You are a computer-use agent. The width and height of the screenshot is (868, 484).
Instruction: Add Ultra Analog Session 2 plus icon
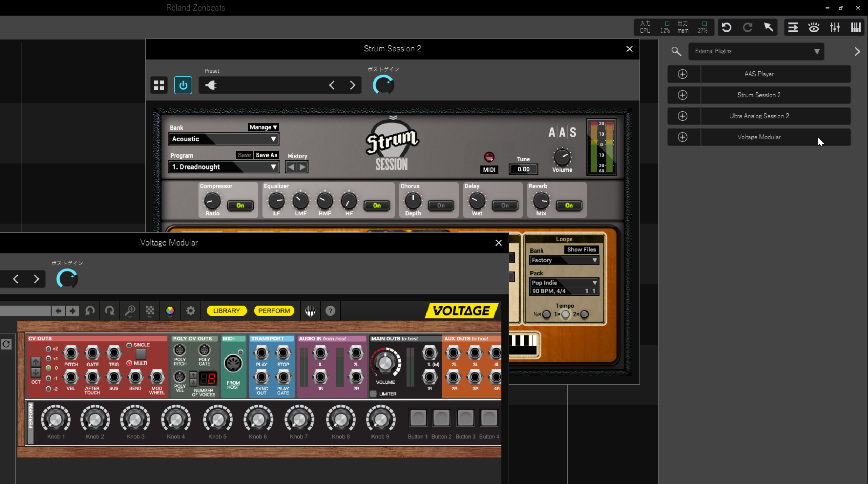pyautogui.click(x=682, y=116)
